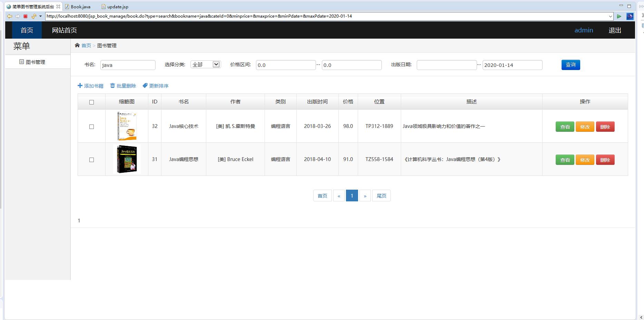The image size is (644, 320).
Task: Toggle the select-all checkbox in the table header
Action: [x=91, y=102]
